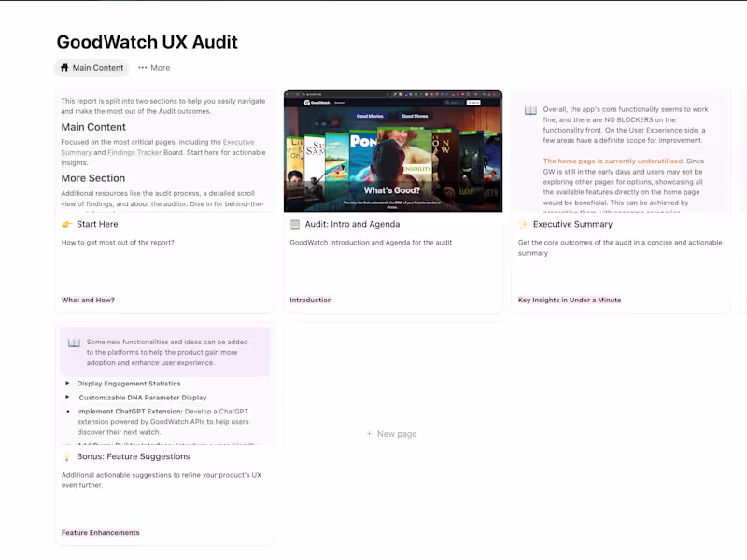Click the What and How? tag
The image size is (747, 560).
pos(88,300)
